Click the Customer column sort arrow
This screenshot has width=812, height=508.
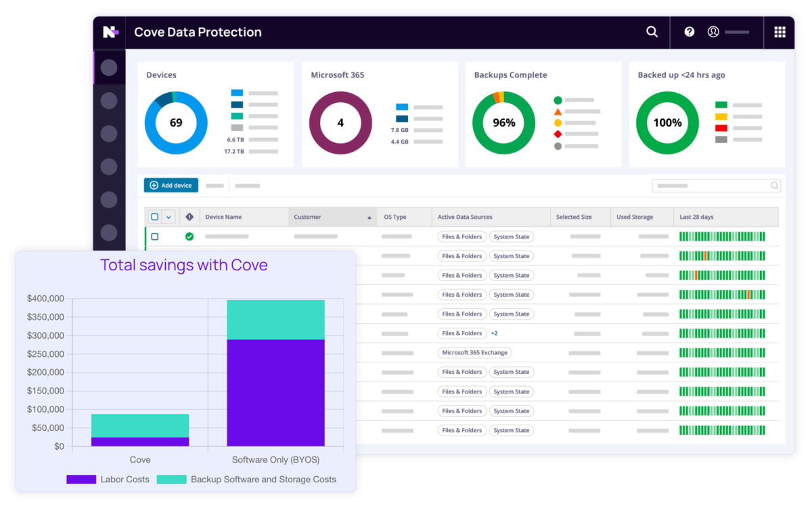click(x=369, y=217)
